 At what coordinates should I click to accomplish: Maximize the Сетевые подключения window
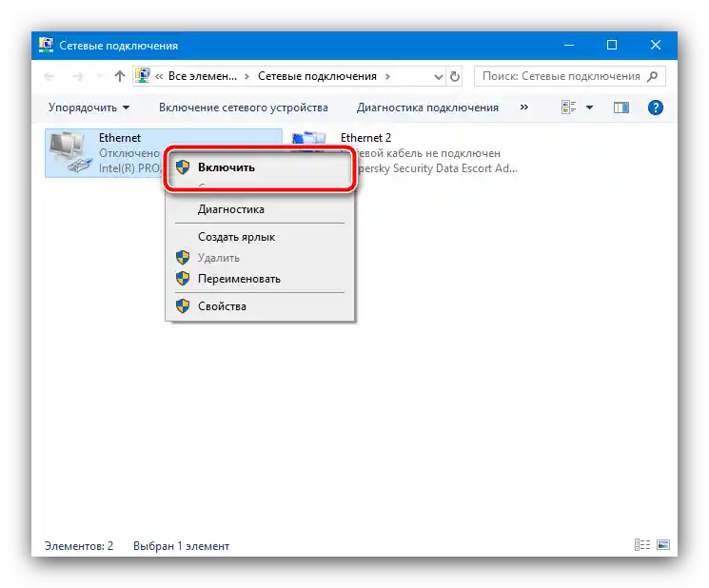coord(612,45)
